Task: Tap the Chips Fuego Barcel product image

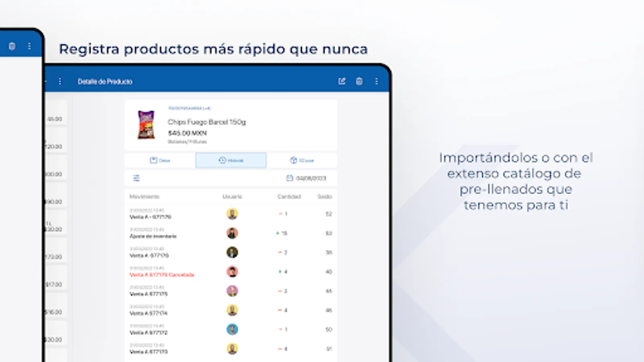Action: tap(146, 125)
